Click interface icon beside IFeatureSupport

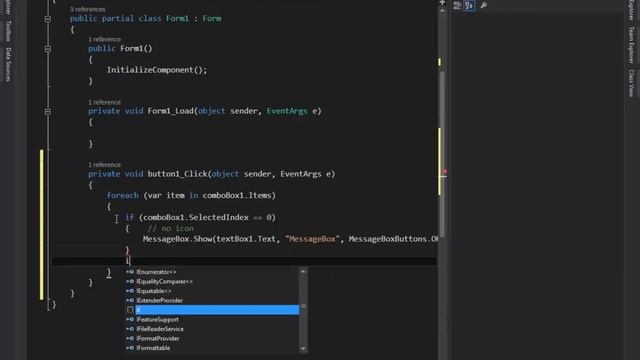pyautogui.click(x=130, y=319)
